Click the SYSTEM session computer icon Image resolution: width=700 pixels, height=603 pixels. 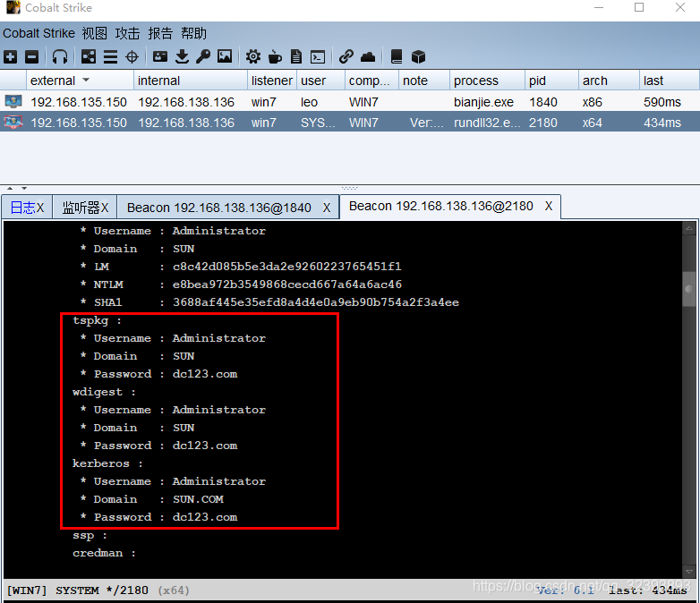coord(13,122)
